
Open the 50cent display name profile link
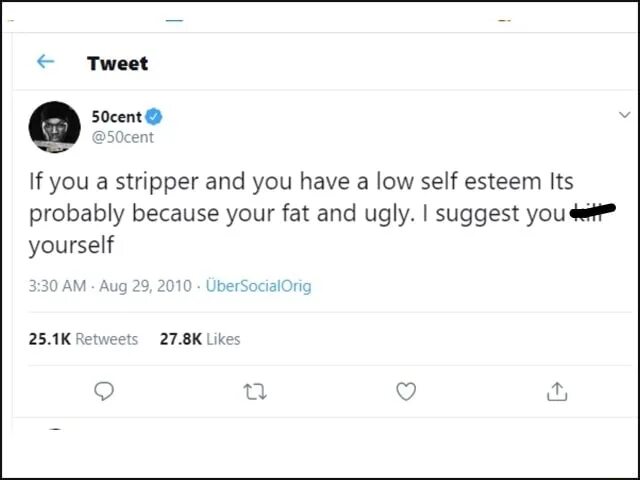(117, 117)
